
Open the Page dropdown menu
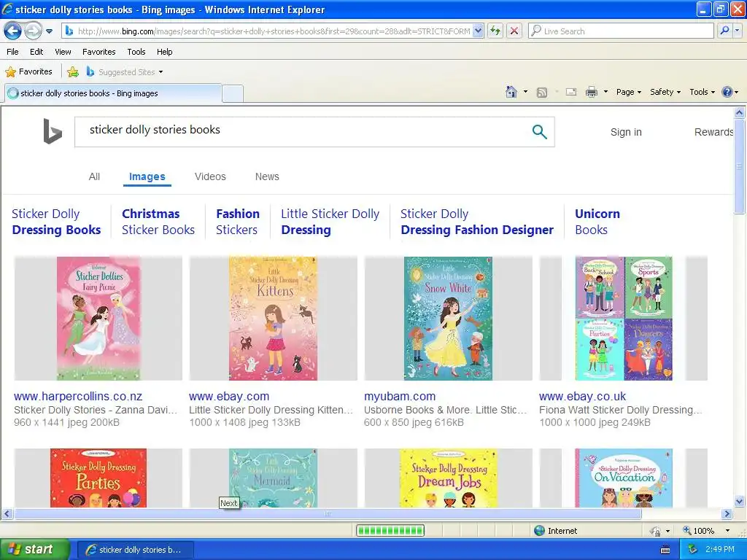click(628, 93)
